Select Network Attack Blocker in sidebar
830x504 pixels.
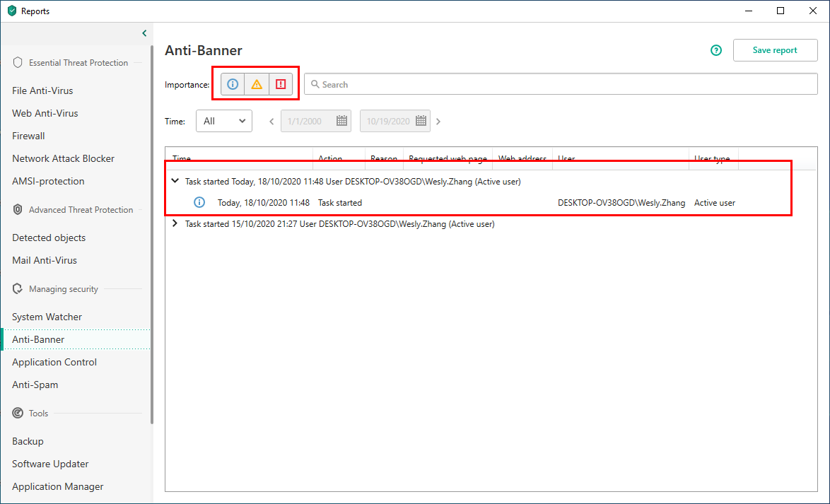point(63,158)
